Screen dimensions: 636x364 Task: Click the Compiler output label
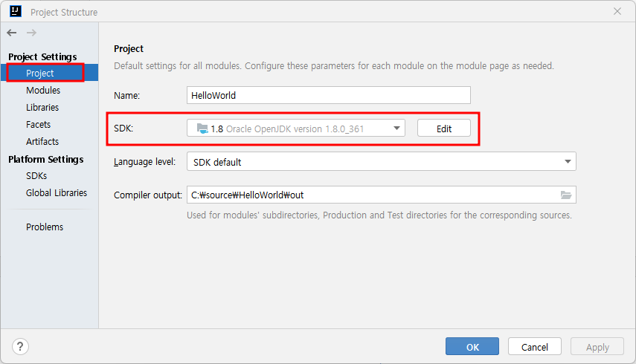pyautogui.click(x=147, y=195)
